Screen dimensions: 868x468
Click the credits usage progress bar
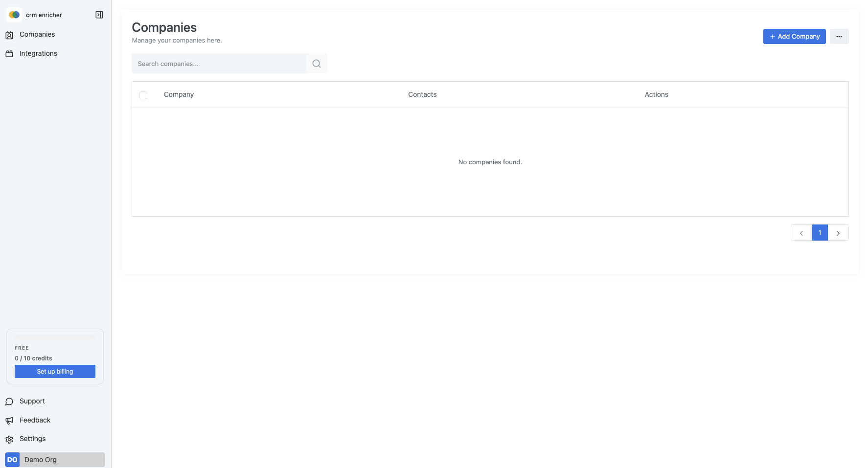55,337
